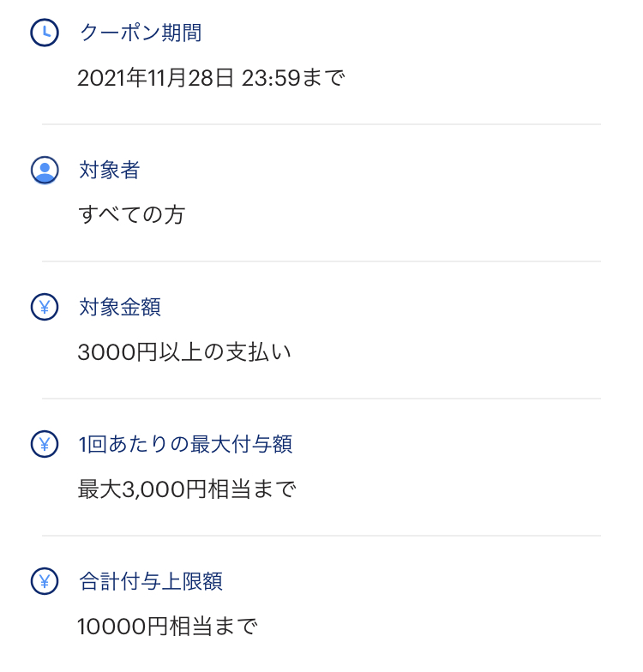Click the clock icon beside クーポン期間
The image size is (643, 672).
click(x=45, y=33)
